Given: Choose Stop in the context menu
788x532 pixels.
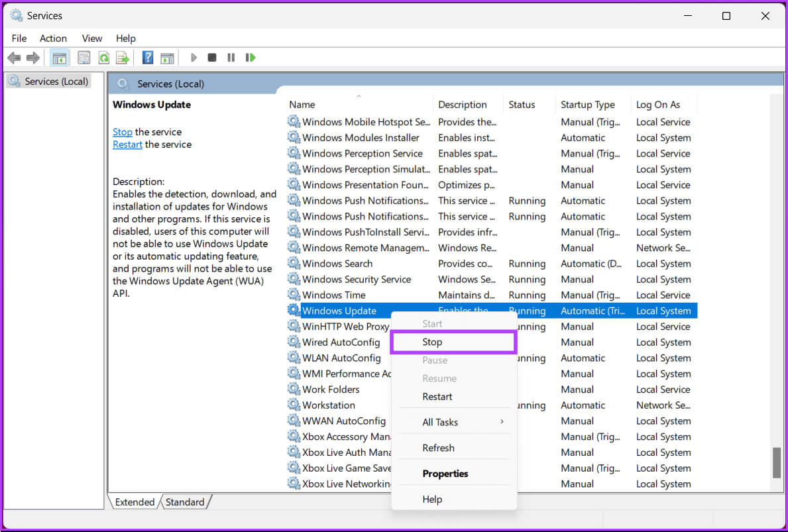Looking at the screenshot, I should tap(453, 342).
